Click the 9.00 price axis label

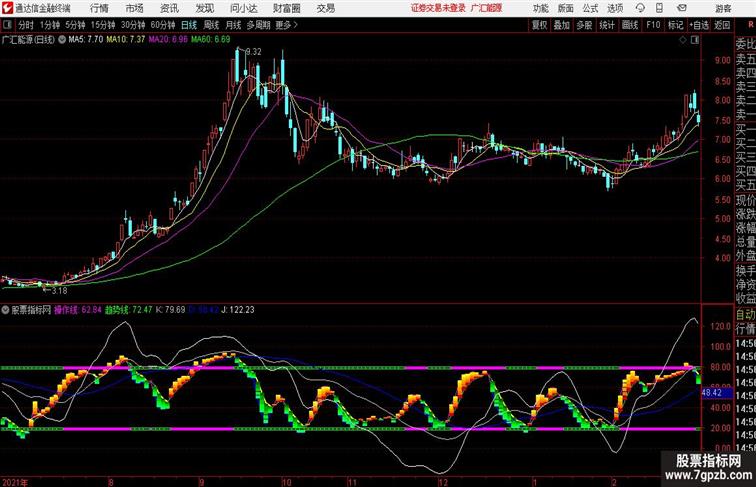[723, 61]
